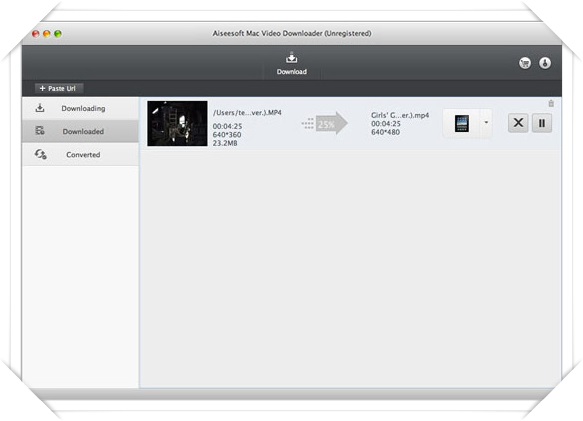Open the video thumbnail preview
This screenshot has height=421, width=583.
(x=177, y=123)
